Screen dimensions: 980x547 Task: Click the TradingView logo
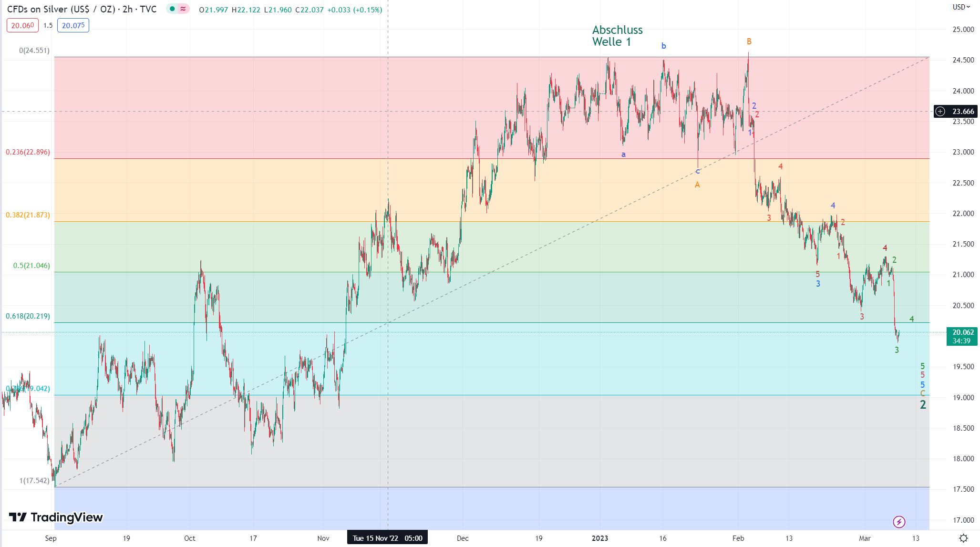(56, 517)
